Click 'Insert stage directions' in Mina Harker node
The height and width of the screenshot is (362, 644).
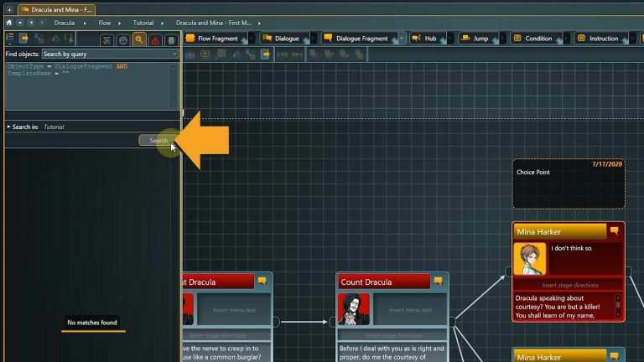click(569, 285)
